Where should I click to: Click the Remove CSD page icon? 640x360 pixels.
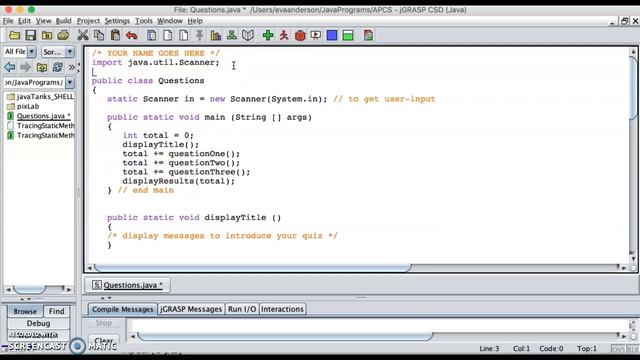[167, 36]
